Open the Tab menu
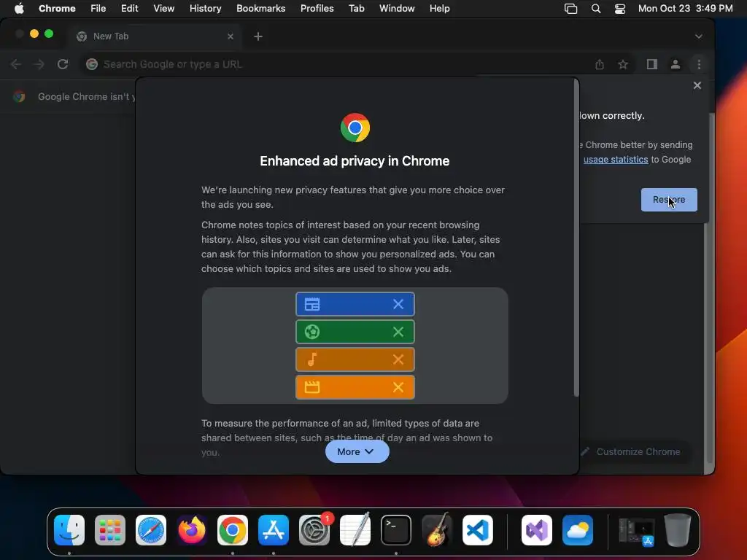 coord(356,8)
